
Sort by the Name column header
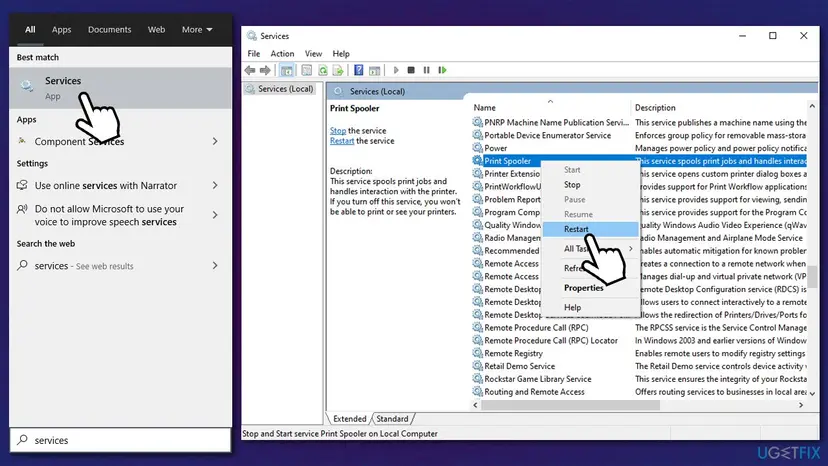click(550, 107)
